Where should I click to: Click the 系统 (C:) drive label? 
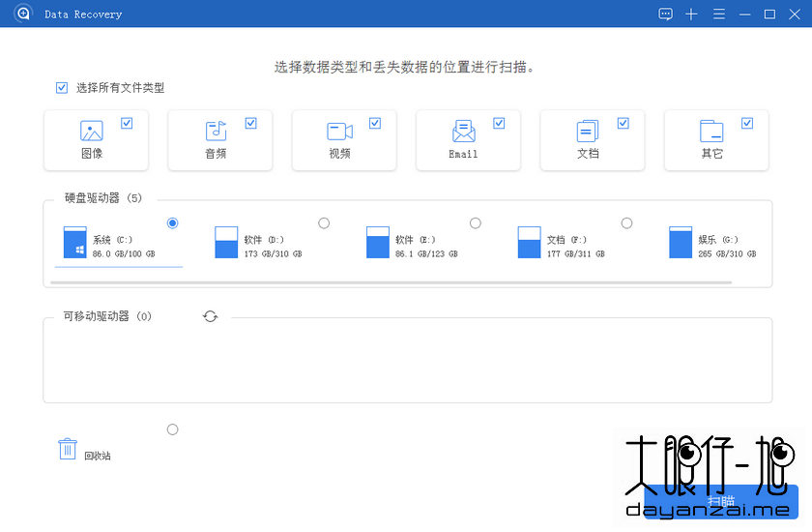(x=112, y=239)
